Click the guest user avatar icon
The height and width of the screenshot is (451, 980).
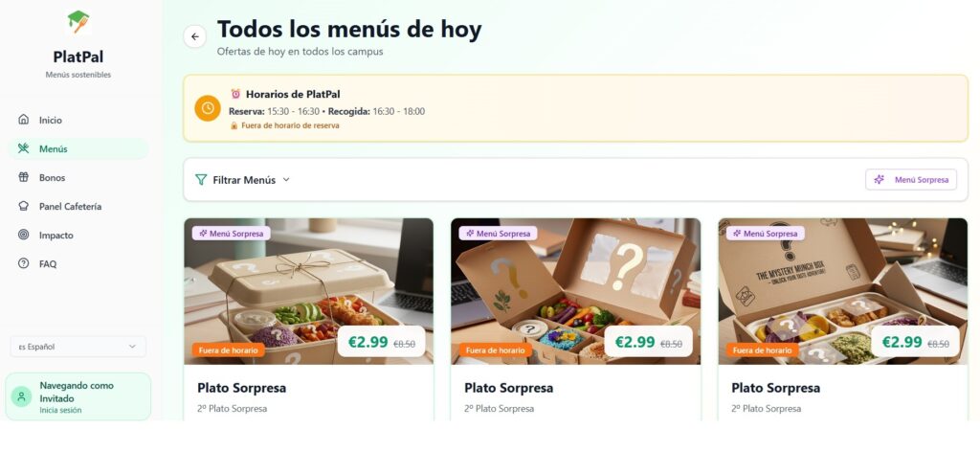(21, 396)
